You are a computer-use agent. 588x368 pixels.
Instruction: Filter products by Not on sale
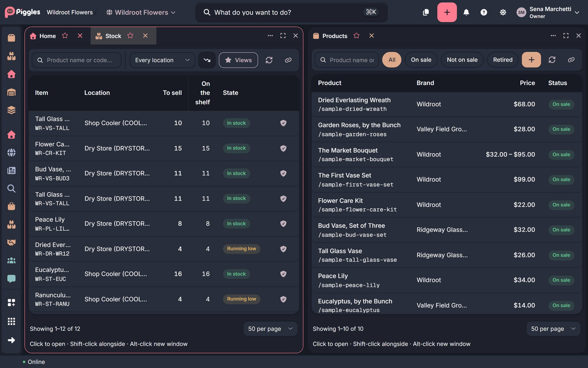pyautogui.click(x=462, y=60)
